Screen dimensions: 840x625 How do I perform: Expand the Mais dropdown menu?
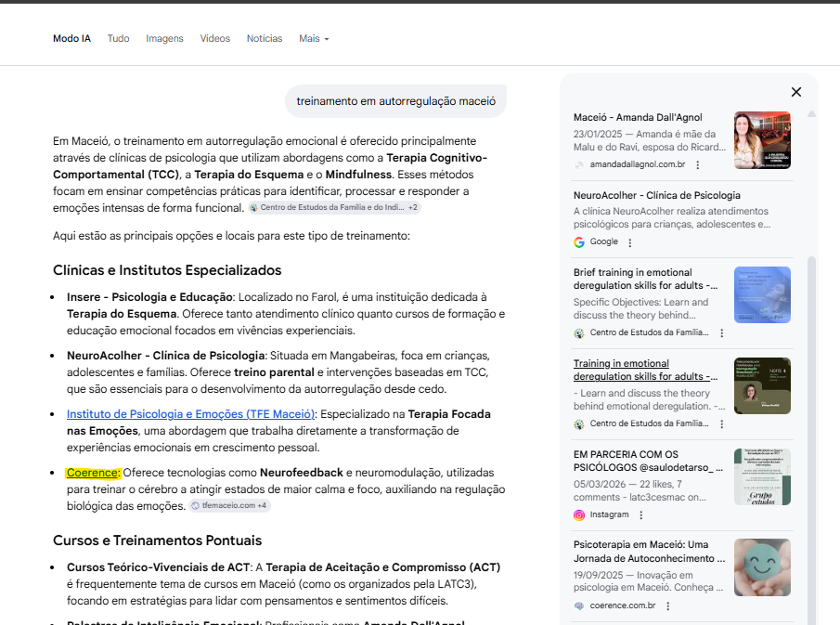click(x=314, y=39)
